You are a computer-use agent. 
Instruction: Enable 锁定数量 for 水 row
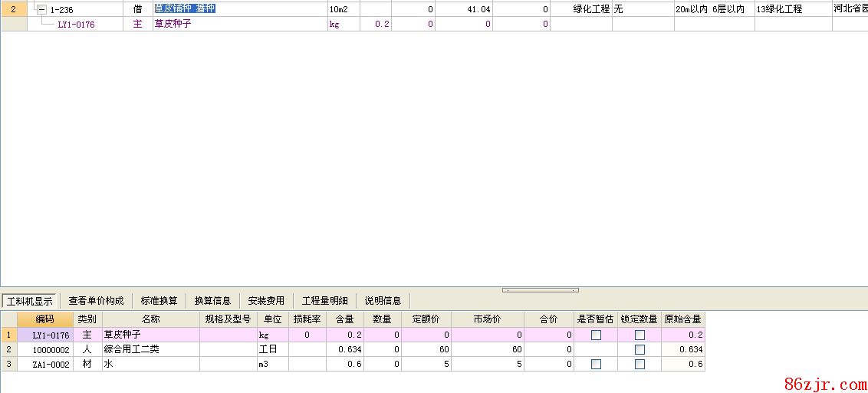639,365
